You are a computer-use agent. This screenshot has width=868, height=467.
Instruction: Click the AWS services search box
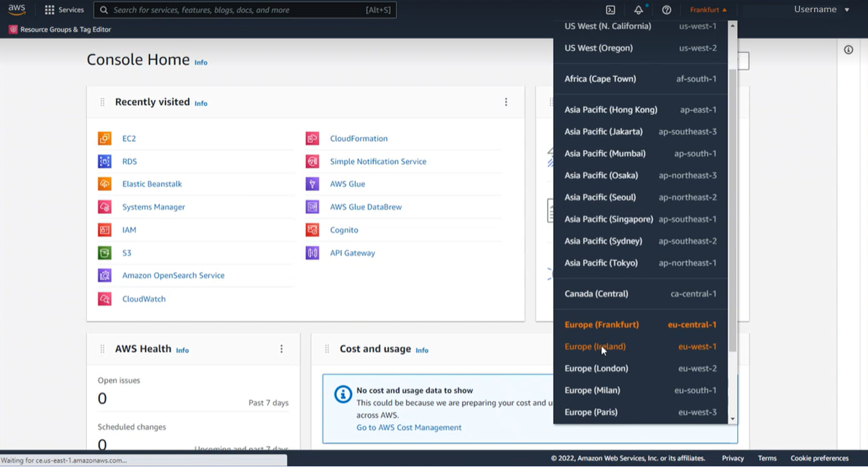point(245,10)
